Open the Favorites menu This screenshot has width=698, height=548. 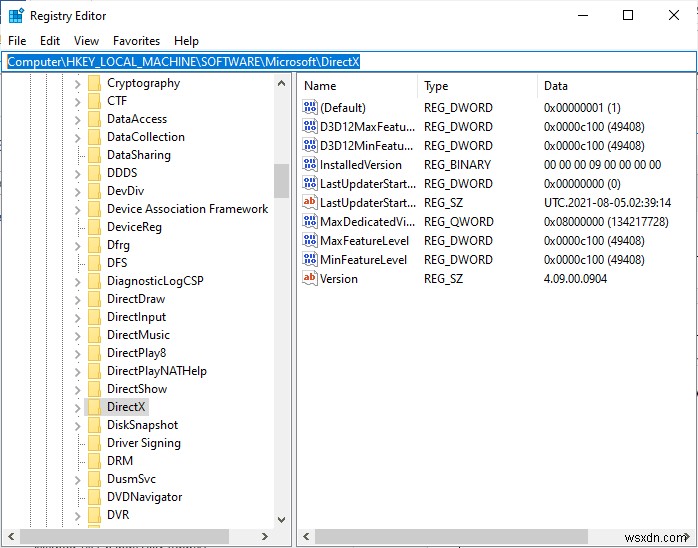[x=136, y=41]
